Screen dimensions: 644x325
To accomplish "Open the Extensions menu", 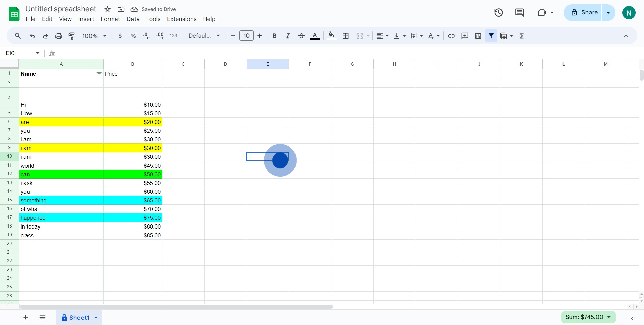I will tap(181, 19).
